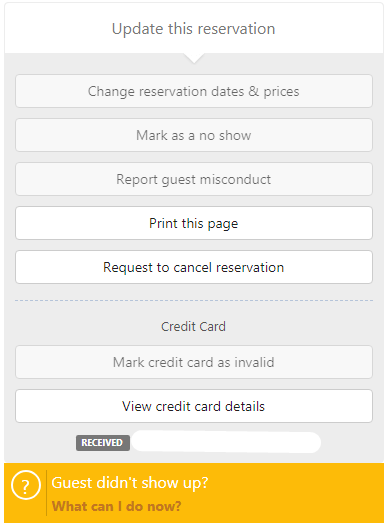This screenshot has width=390, height=532.
Task: Click the yellow no-show help banner
Action: (x=194, y=493)
